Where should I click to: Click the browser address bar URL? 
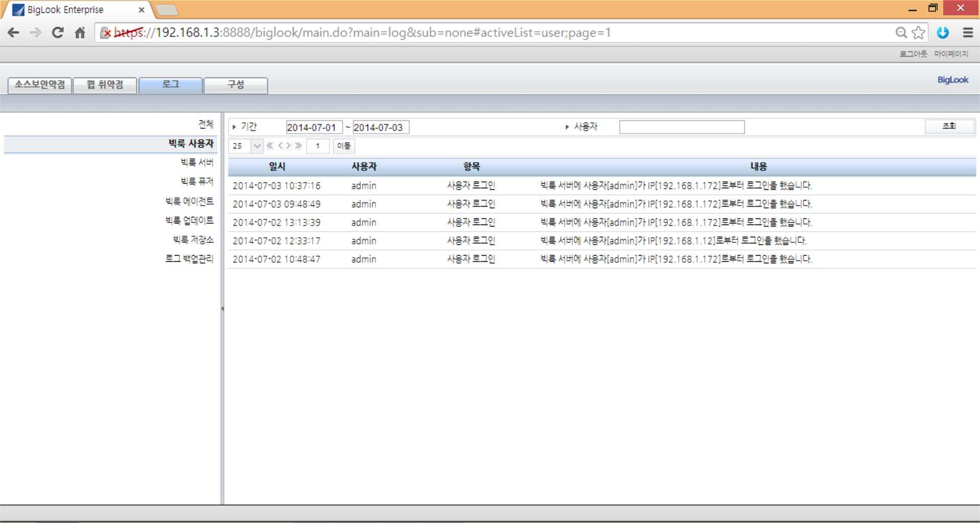pos(362,33)
